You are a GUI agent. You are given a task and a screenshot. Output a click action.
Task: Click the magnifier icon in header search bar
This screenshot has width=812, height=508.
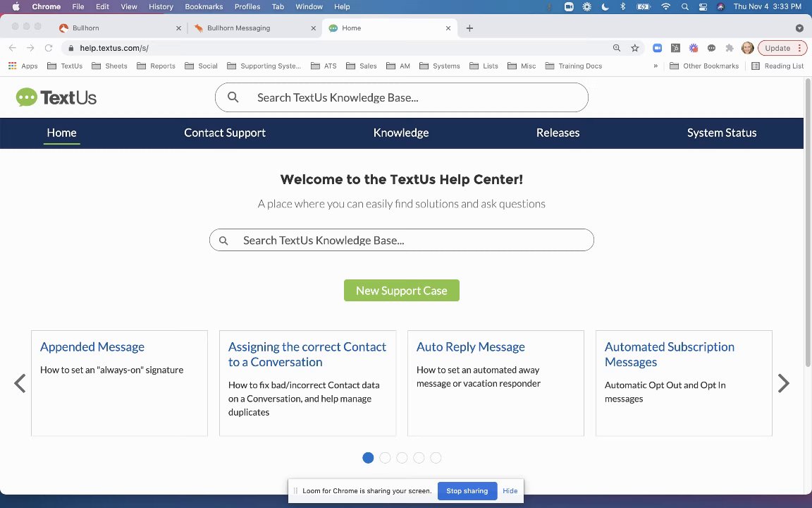click(x=233, y=97)
